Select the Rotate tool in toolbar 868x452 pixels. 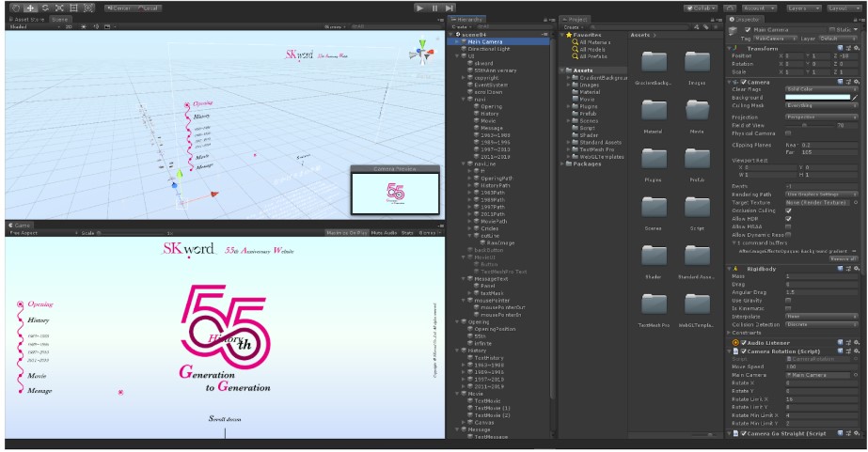click(x=45, y=8)
